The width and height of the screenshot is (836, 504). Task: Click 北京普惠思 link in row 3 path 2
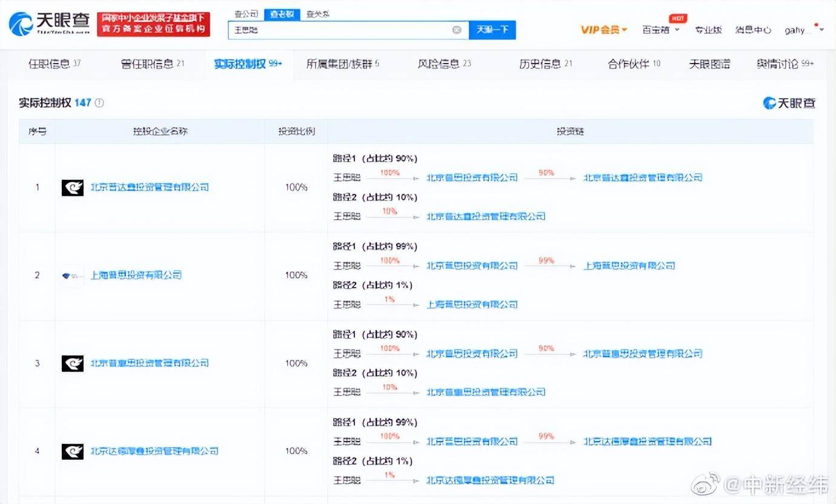486,393
